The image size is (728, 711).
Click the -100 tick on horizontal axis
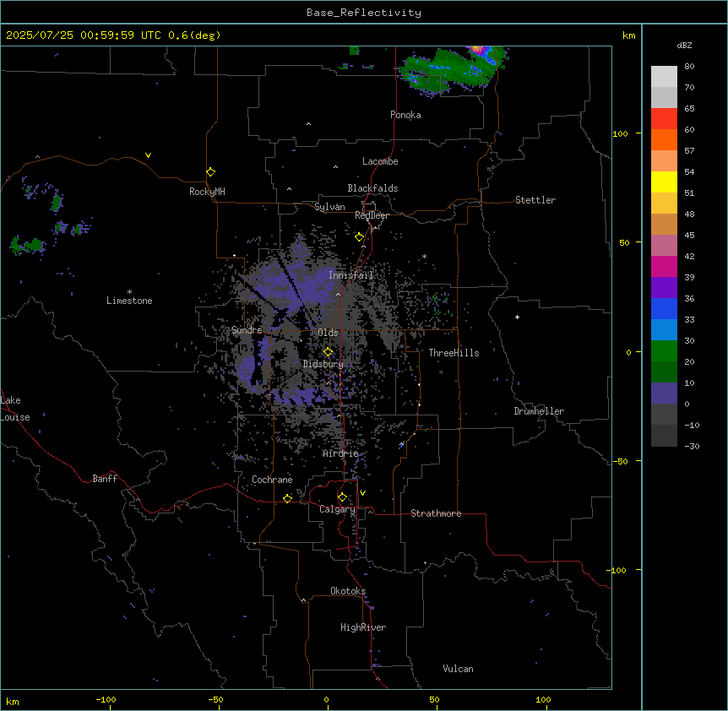tap(106, 699)
